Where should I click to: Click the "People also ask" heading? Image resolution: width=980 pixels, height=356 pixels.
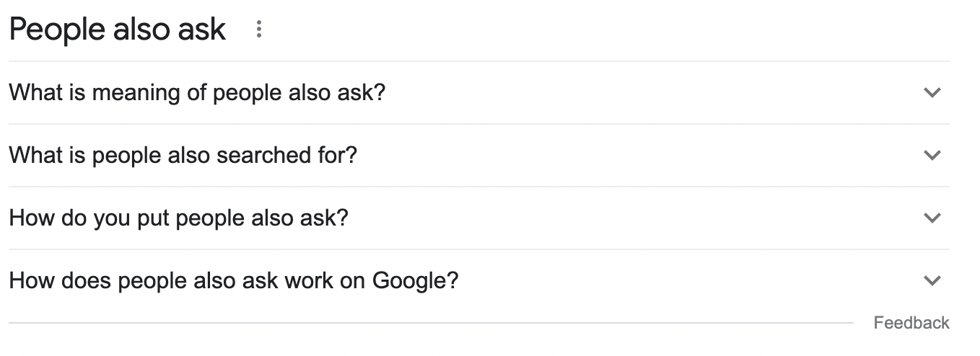pos(117,30)
